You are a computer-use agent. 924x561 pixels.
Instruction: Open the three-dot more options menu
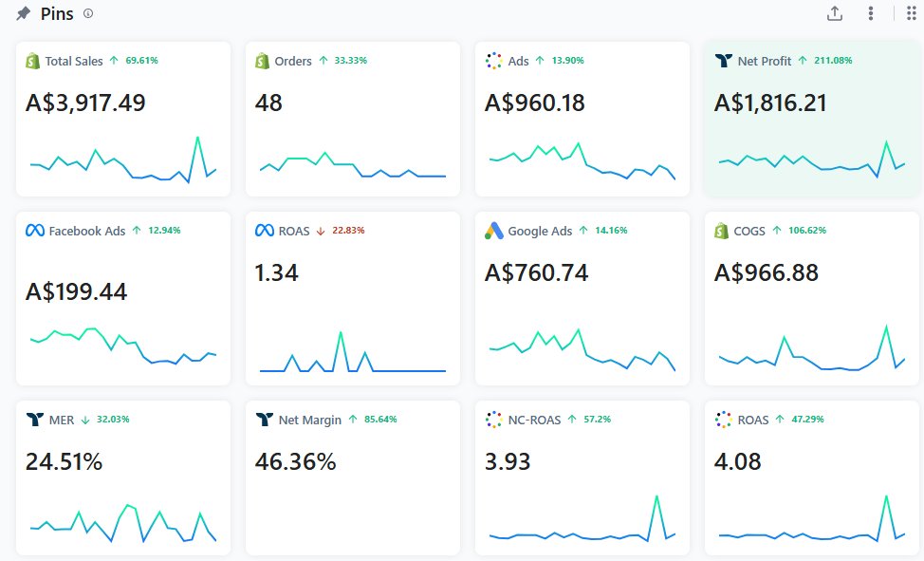click(x=870, y=13)
